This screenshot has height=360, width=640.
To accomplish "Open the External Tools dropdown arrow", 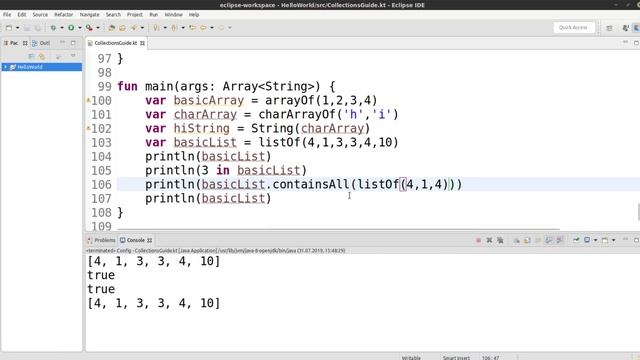I will point(98,28).
